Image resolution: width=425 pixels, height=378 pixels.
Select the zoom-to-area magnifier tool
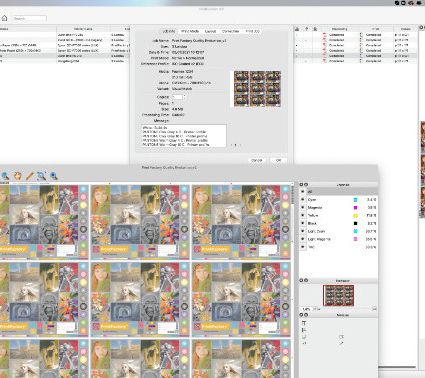pyautogui.click(x=42, y=176)
